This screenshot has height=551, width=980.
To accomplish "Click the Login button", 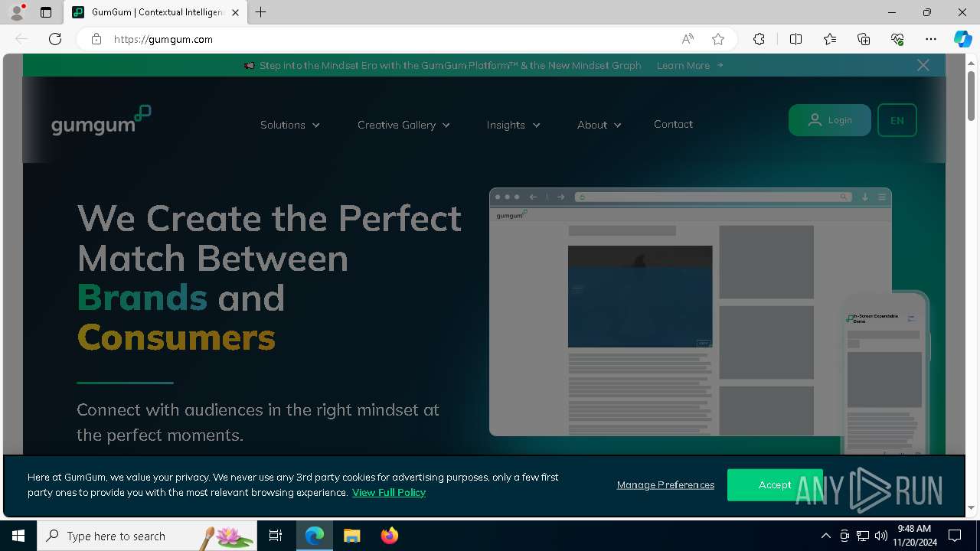I will click(830, 120).
